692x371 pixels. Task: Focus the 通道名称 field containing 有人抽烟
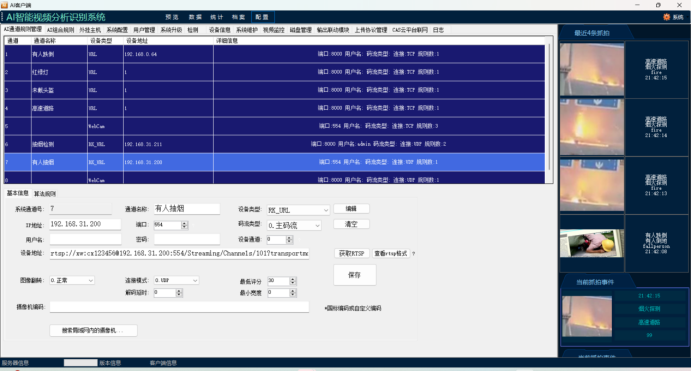[187, 209]
